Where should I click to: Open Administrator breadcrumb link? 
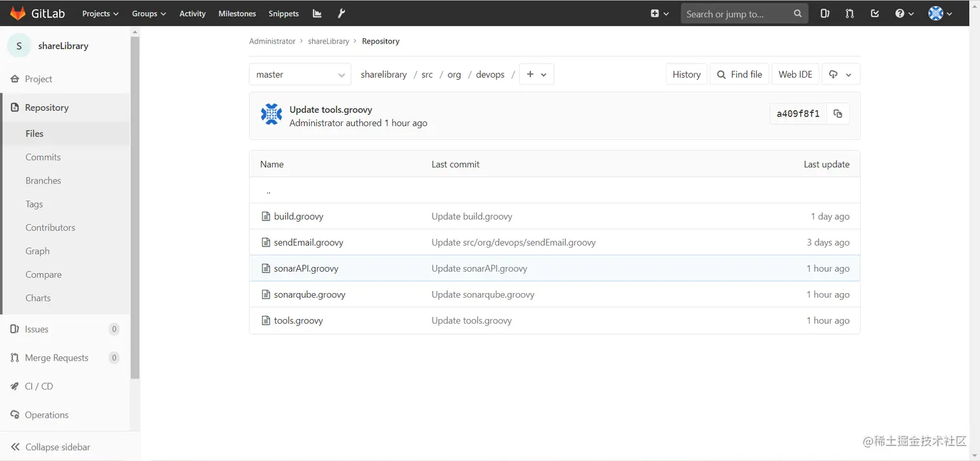272,41
